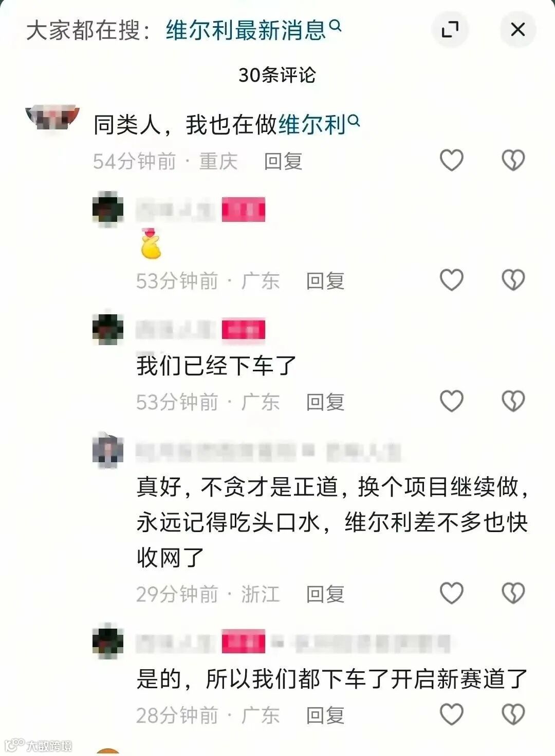Image resolution: width=555 pixels, height=756 pixels.
Task: Open avatar of the 同类人 commenter
Action: point(52,117)
